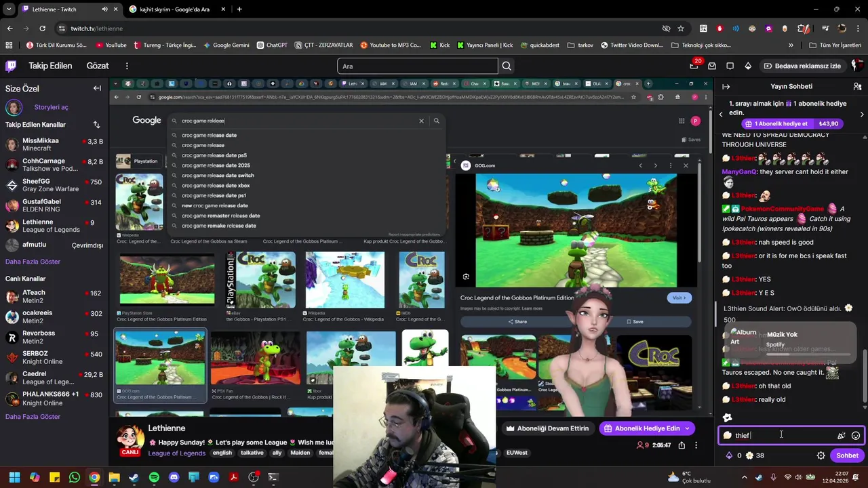Screen dimensions: 868x488
Task: Open Teknoloji çok sikko bookmarks folder
Action: point(701,45)
